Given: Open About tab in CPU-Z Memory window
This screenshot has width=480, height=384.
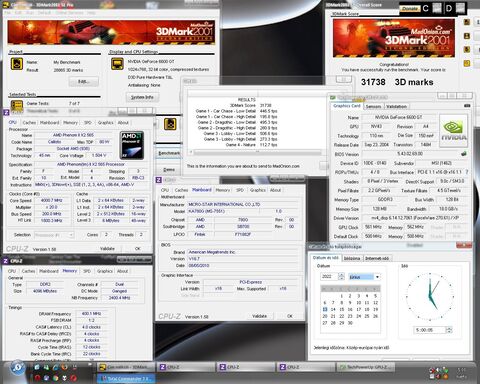Looking at the screenshot, I should [122, 271].
